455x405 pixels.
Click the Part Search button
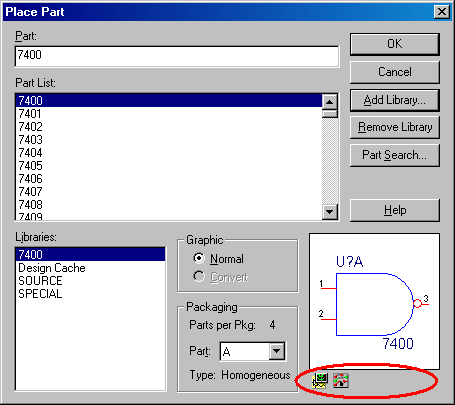395,155
